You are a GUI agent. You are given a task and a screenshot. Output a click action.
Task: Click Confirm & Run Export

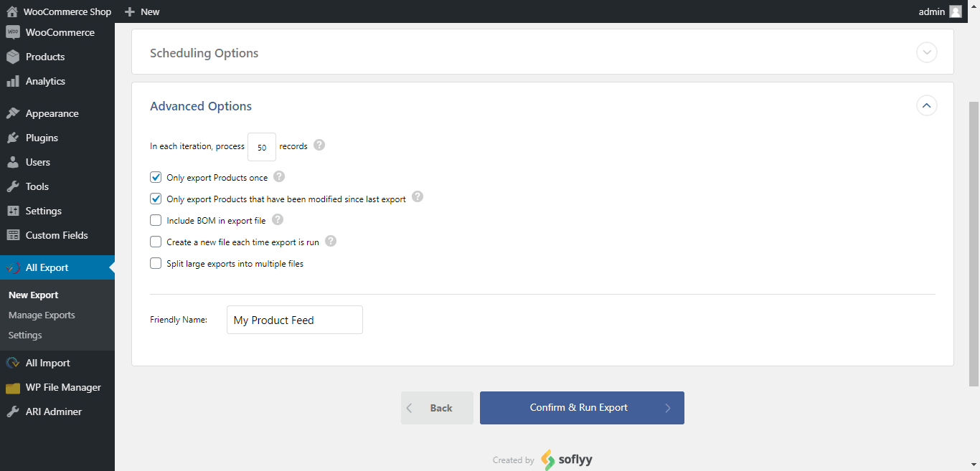[582, 408]
